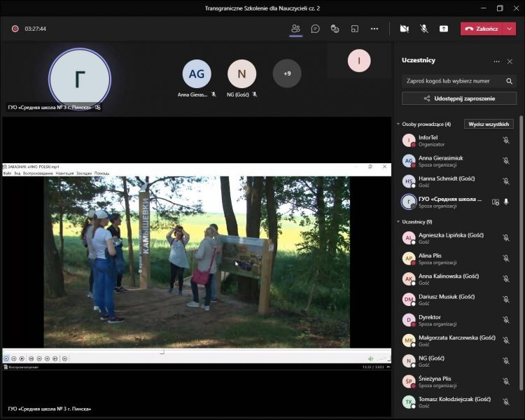Unmute the microphone in the toolbar
The width and height of the screenshot is (525, 420).
(x=423, y=29)
